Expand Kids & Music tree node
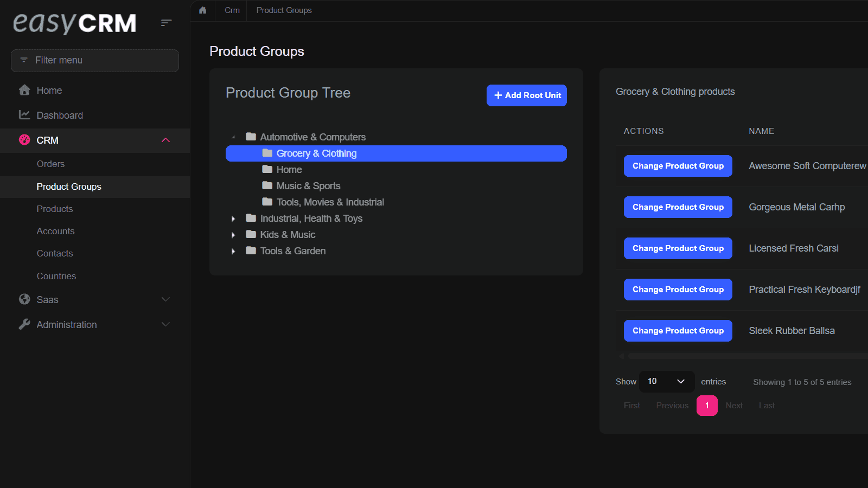Viewport: 868px width, 488px height. [x=233, y=235]
